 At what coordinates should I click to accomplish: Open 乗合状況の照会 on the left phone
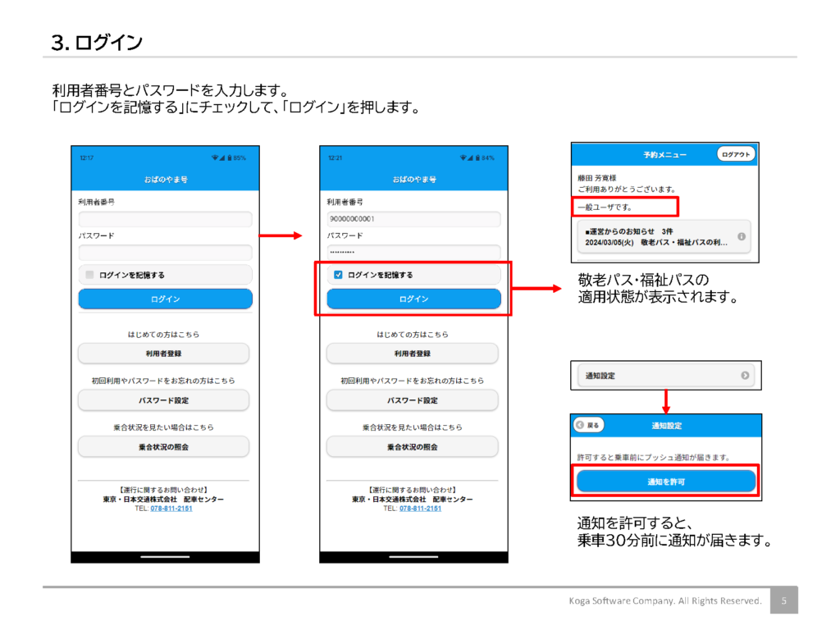pos(163,447)
